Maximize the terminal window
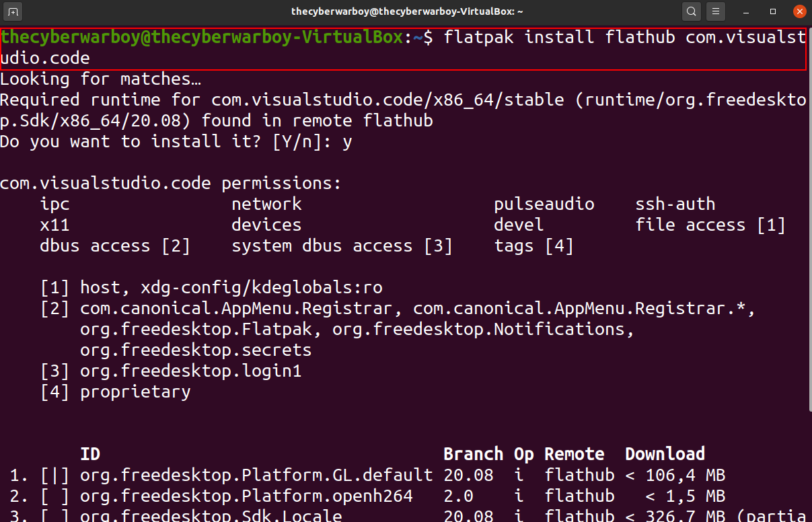 pyautogui.click(x=773, y=11)
